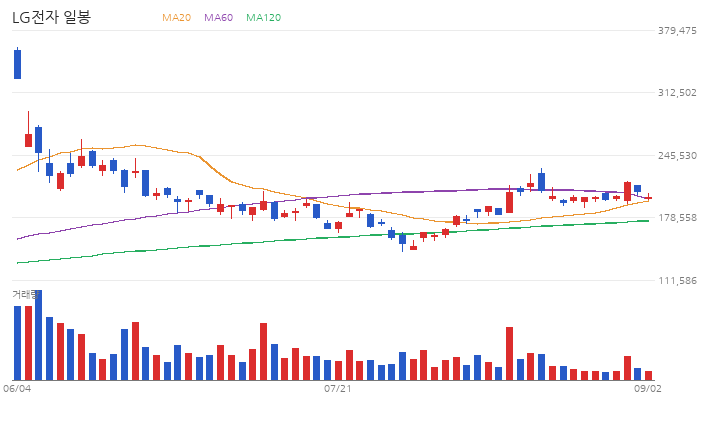The width and height of the screenshot is (720, 440).
Task: Click the tallest blue volume bar
Action: [39, 335]
